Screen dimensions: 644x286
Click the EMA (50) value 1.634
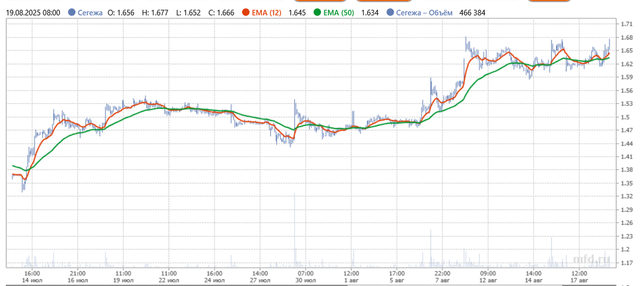click(x=371, y=12)
